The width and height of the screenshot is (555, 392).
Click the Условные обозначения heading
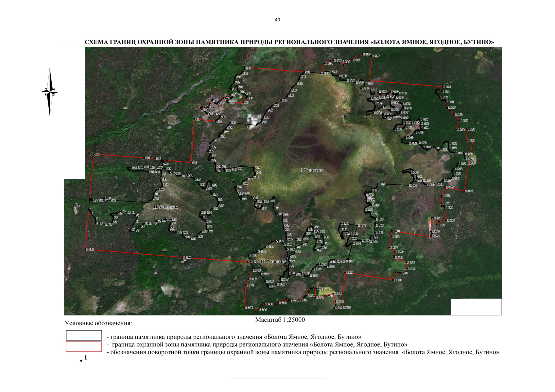[x=98, y=323]
